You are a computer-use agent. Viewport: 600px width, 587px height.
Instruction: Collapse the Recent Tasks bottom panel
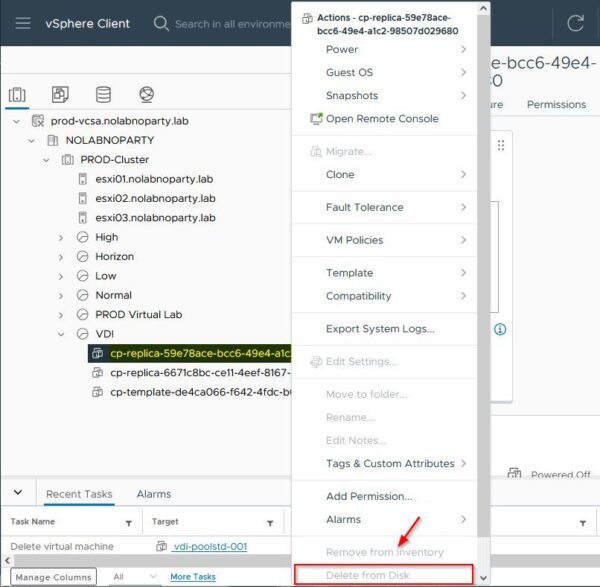pos(18,492)
